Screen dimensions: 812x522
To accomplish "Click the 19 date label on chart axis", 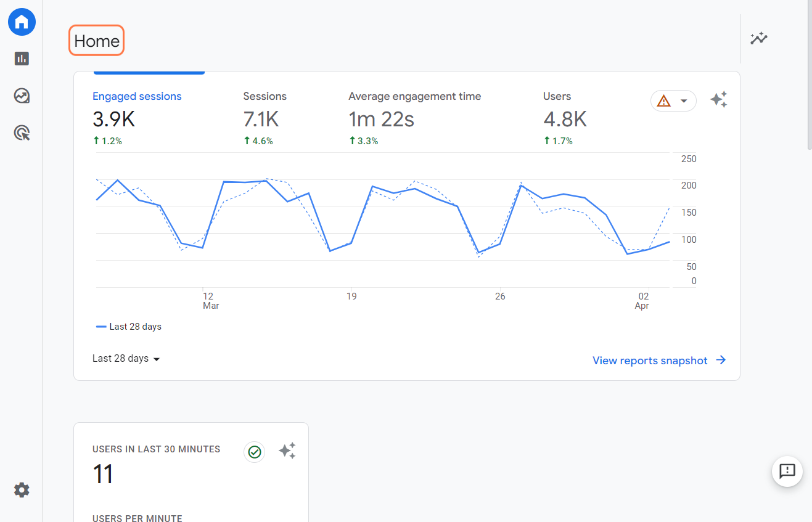I will (351, 296).
